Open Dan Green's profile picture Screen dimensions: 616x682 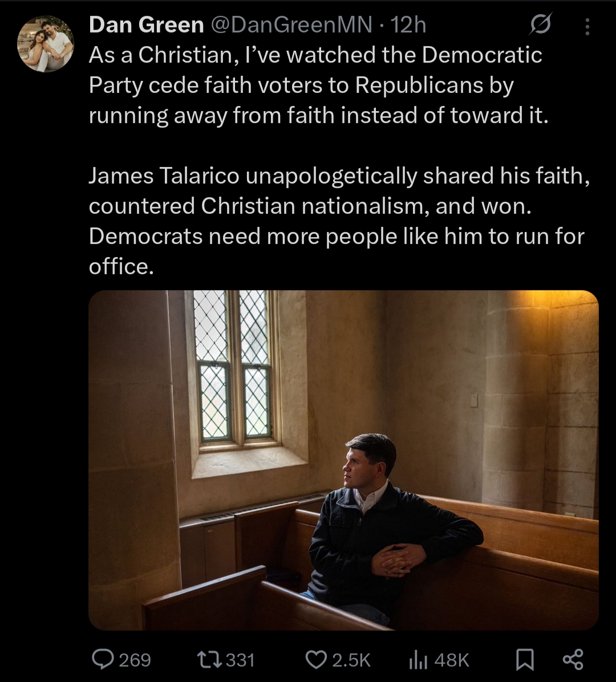coord(46,44)
